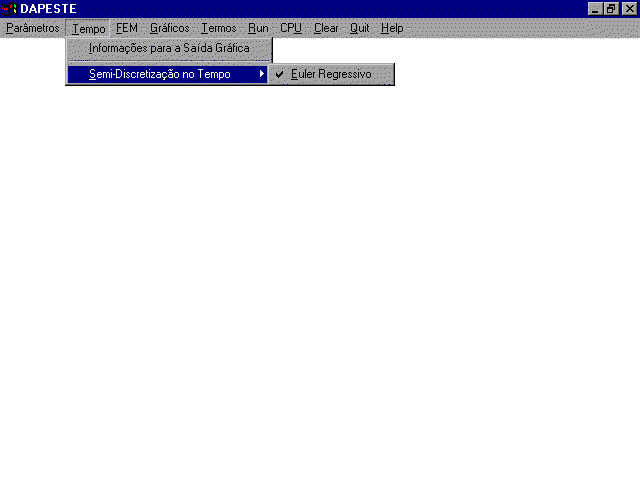Open the Help menu
Screen dimensions: 640x480
pyautogui.click(x=392, y=28)
